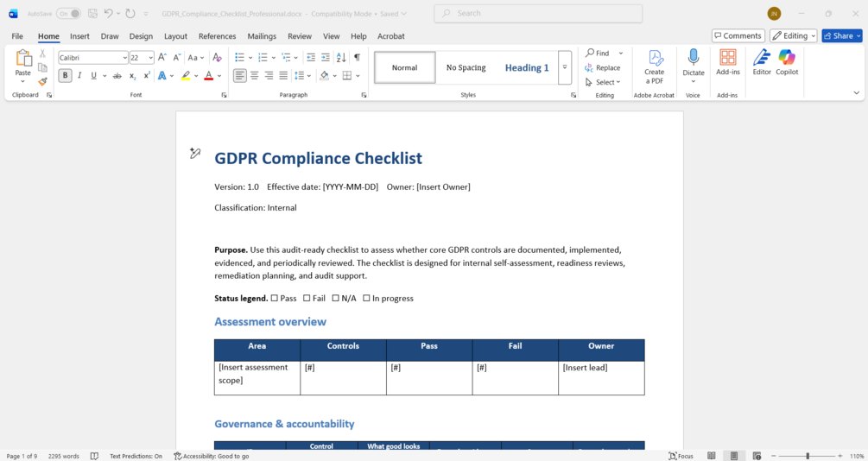Apply yellow text highlight color
The height and width of the screenshot is (461, 868).
point(186,75)
